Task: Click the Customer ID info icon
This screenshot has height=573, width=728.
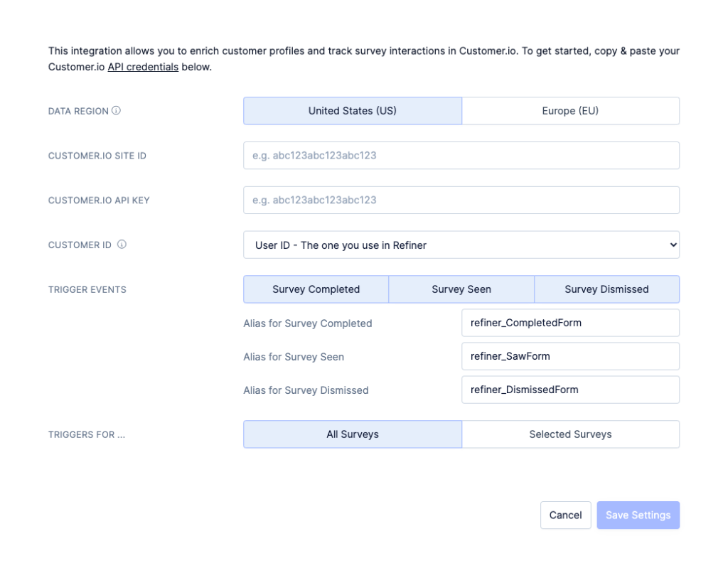Action: click(122, 245)
